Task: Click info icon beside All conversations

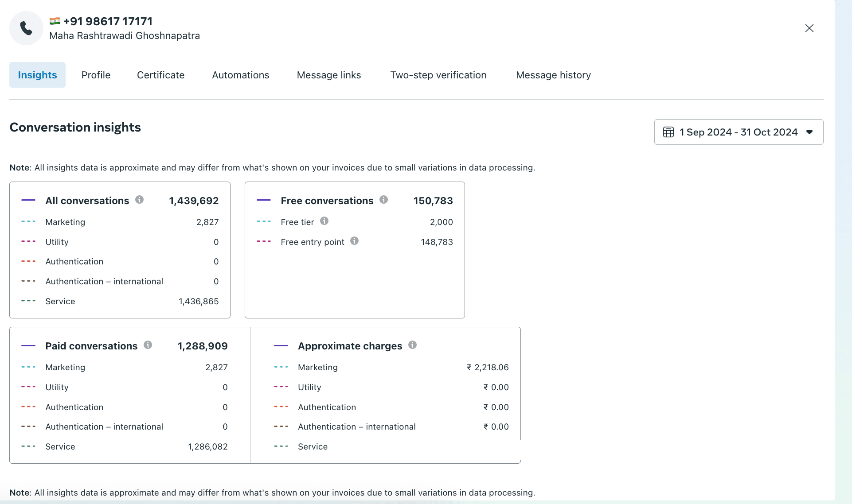Action: click(x=139, y=200)
